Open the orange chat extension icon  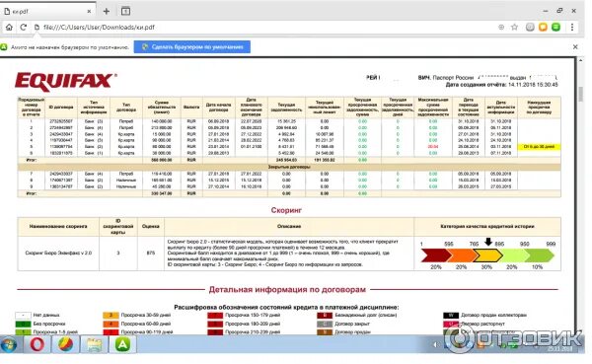point(543,28)
